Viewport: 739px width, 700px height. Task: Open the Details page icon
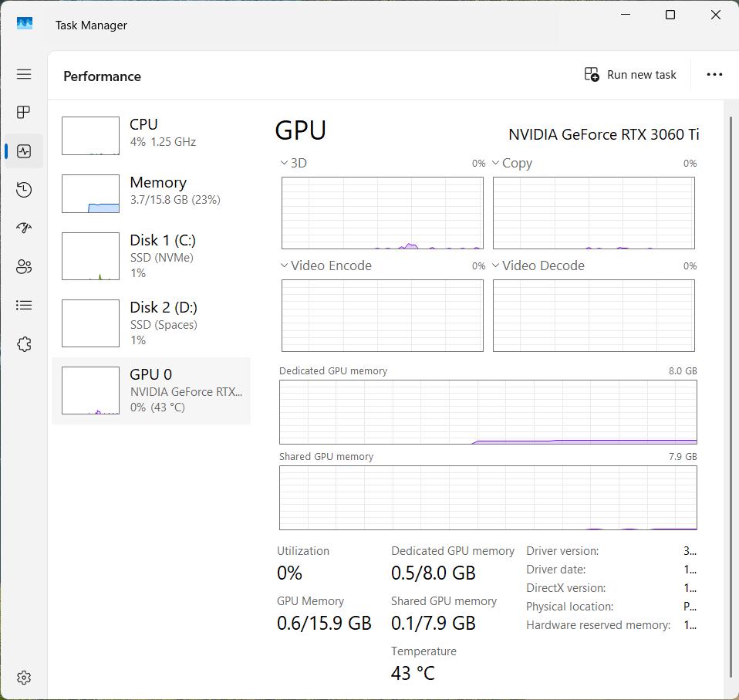pyautogui.click(x=24, y=306)
